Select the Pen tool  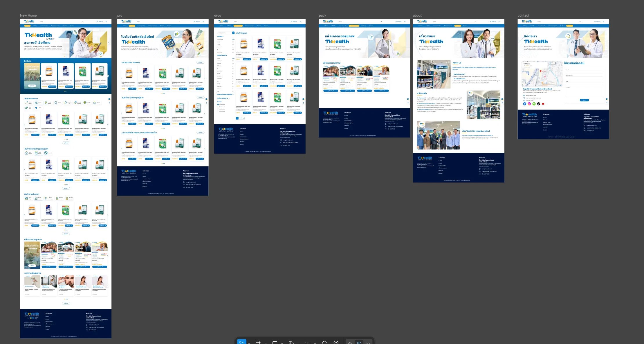[291, 343]
